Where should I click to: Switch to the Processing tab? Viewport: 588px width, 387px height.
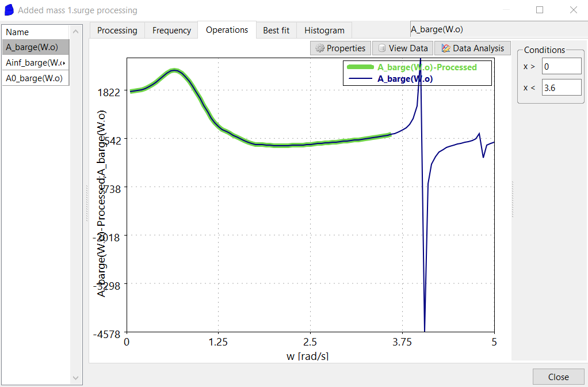pyautogui.click(x=117, y=31)
